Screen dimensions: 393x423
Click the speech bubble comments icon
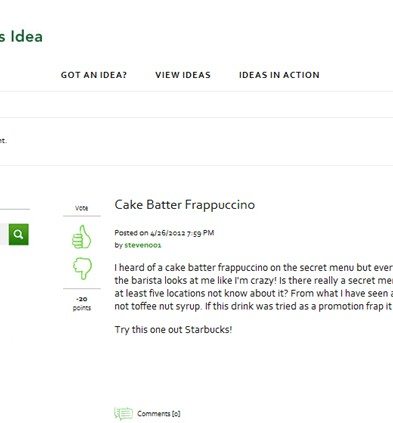pos(123,414)
